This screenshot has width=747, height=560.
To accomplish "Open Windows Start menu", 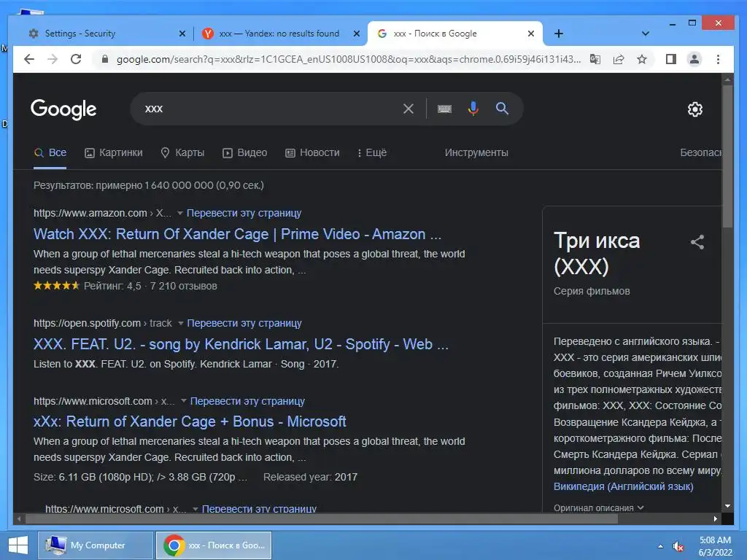I will tap(18, 545).
